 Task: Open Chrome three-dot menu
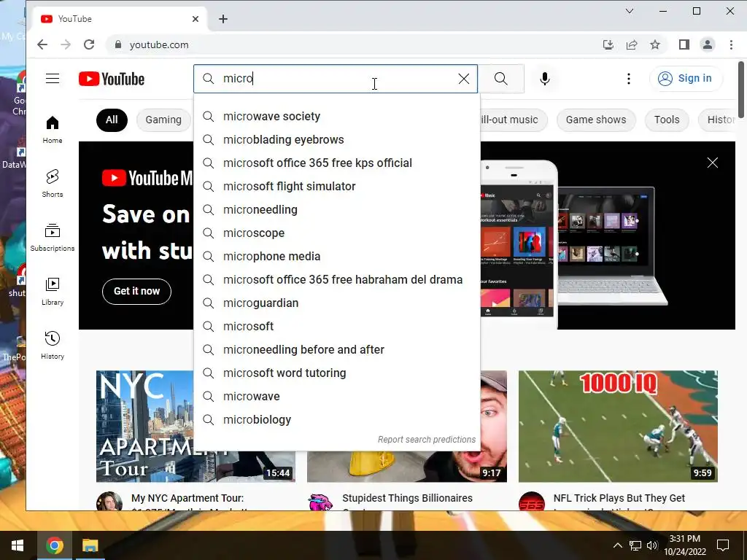[x=731, y=44]
